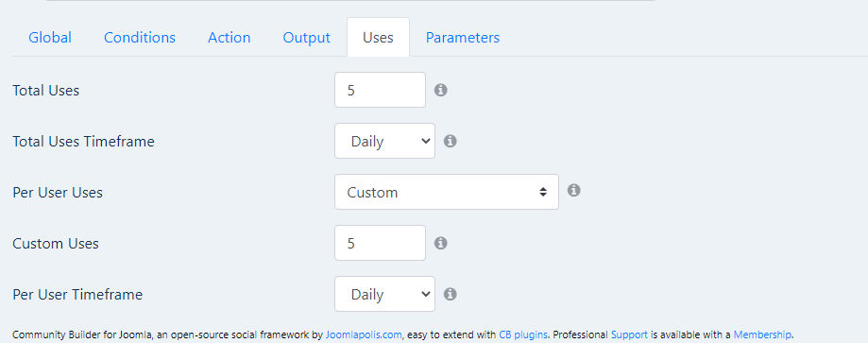
Task: Open the Per User Timeframe dropdown
Action: [384, 294]
